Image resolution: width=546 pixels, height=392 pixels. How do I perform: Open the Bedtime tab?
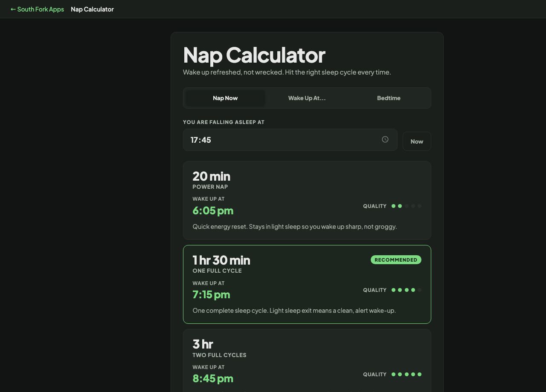tap(389, 98)
